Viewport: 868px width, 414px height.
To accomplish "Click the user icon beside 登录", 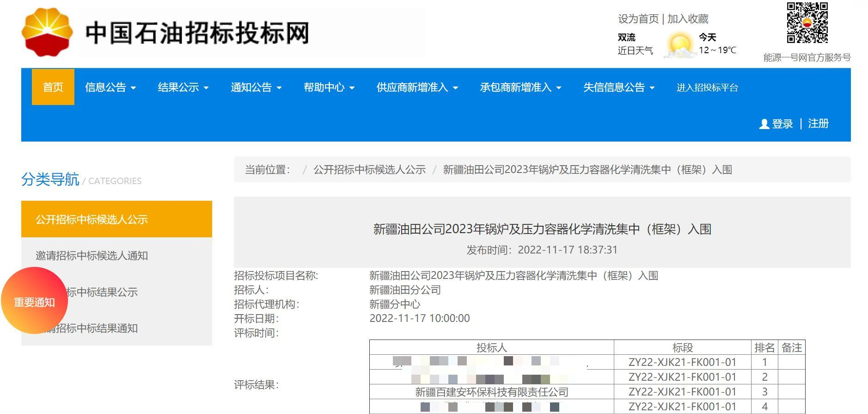I will click(764, 124).
